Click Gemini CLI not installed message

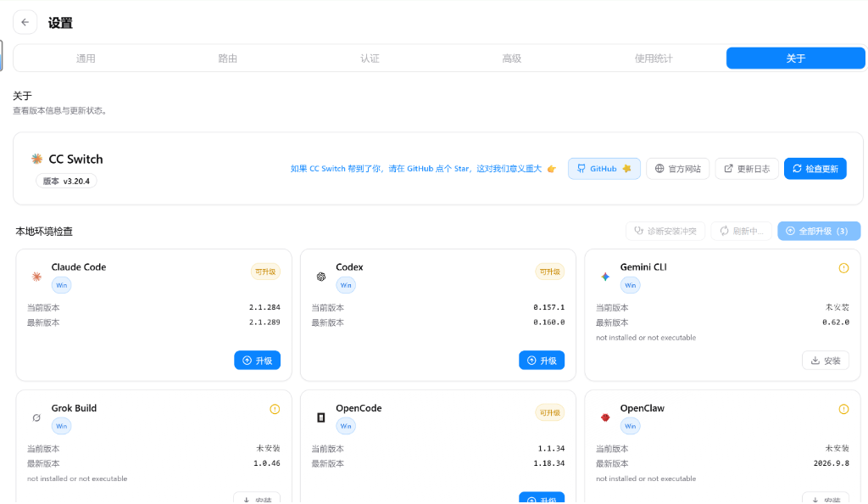click(x=646, y=338)
